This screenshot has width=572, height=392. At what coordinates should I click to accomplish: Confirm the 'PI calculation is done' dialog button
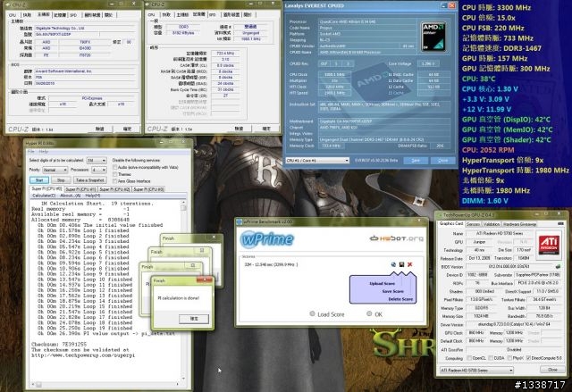[194, 319]
